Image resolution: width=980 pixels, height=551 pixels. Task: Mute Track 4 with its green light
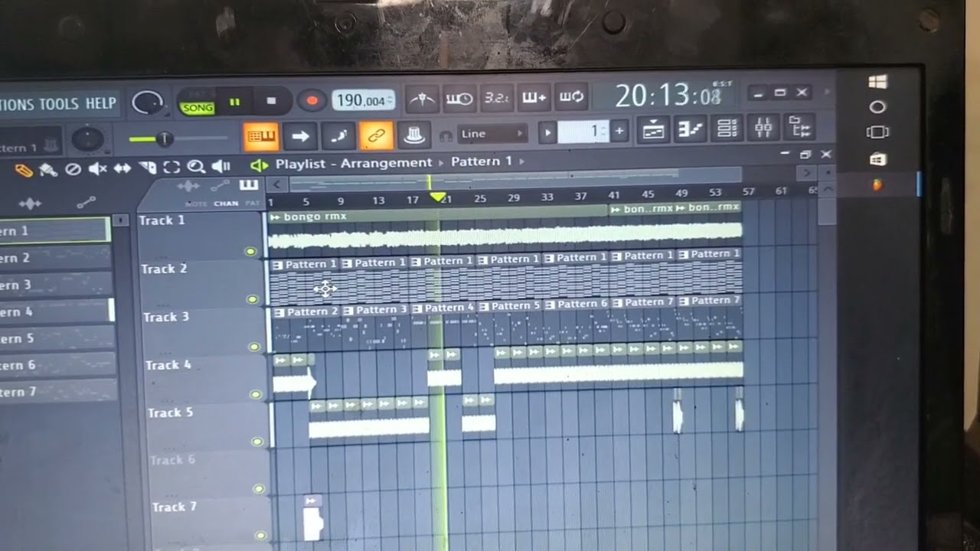coord(256,395)
